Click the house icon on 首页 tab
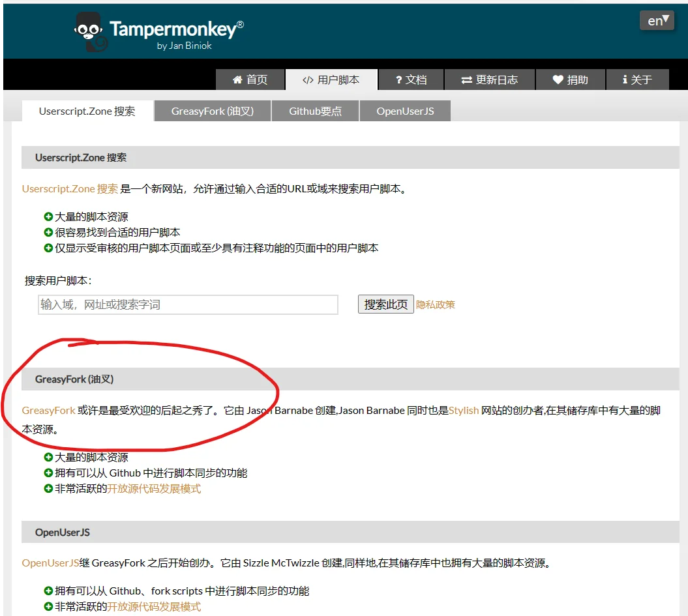The width and height of the screenshot is (688, 616). 237,80
